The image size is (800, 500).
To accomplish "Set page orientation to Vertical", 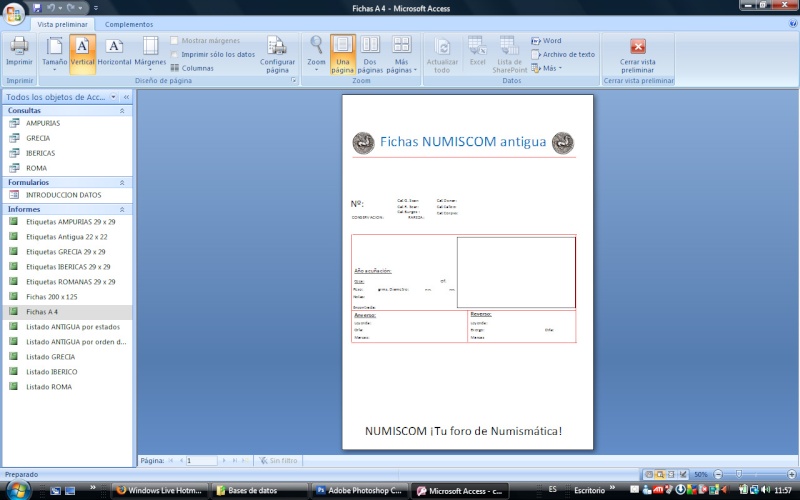I will point(83,54).
